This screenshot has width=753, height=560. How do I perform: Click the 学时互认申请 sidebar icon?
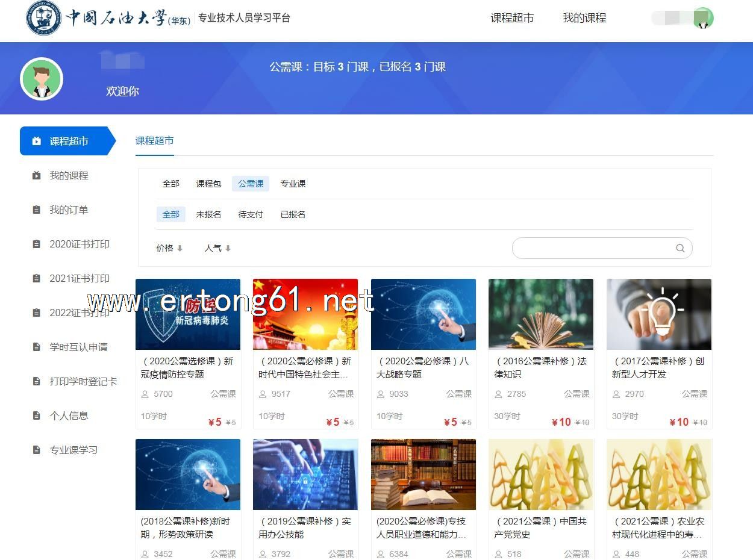coord(36,347)
